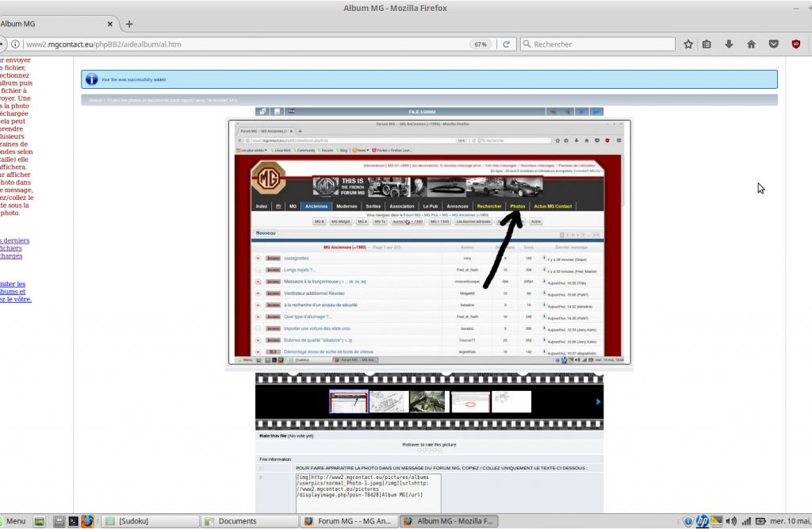This screenshot has height=529, width=812.
Task: Reload the page with the refresh icon
Action: [507, 44]
